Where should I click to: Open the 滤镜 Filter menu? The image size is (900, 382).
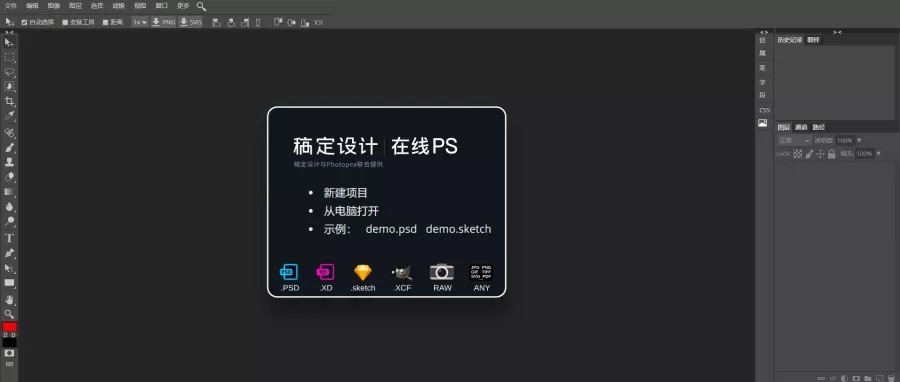click(118, 6)
